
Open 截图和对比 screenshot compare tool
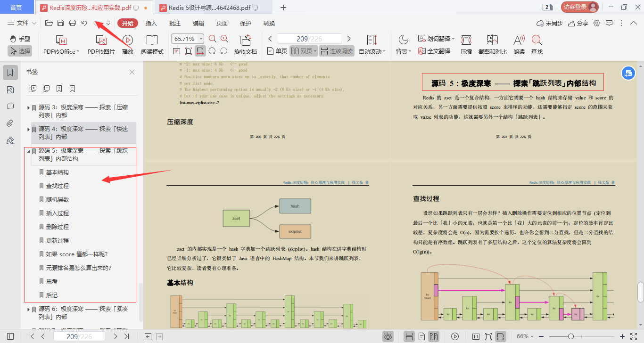click(493, 45)
